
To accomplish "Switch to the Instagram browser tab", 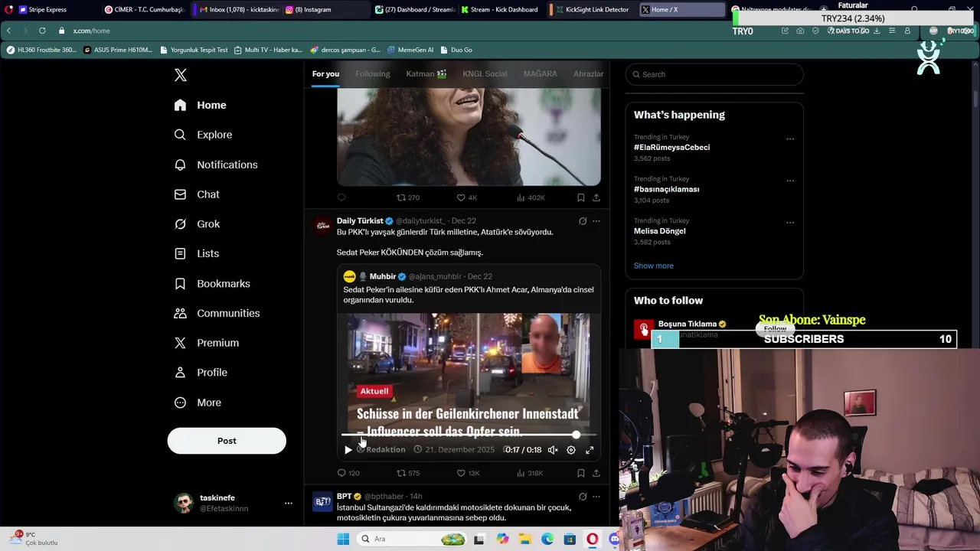I will pyautogui.click(x=325, y=10).
